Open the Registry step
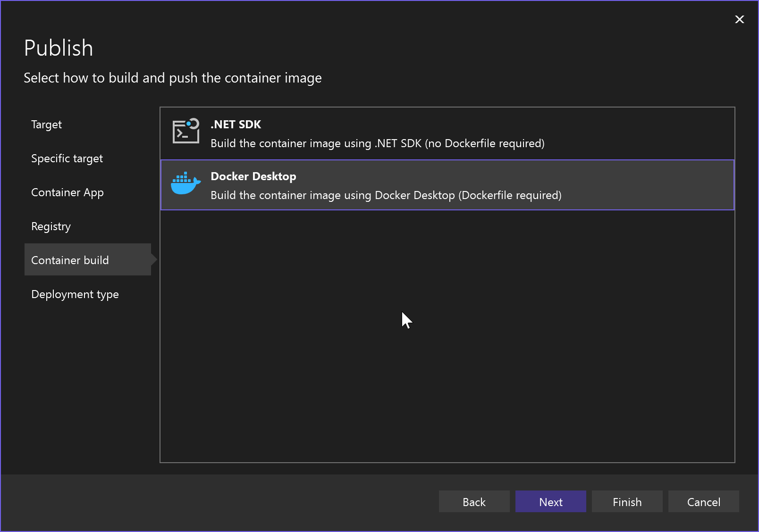Image resolution: width=759 pixels, height=532 pixels. (51, 226)
